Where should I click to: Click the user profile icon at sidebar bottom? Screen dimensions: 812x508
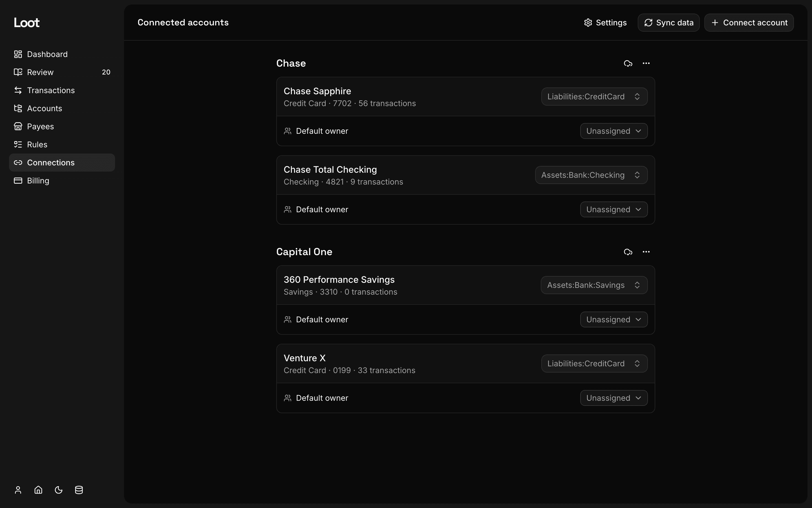coord(18,490)
